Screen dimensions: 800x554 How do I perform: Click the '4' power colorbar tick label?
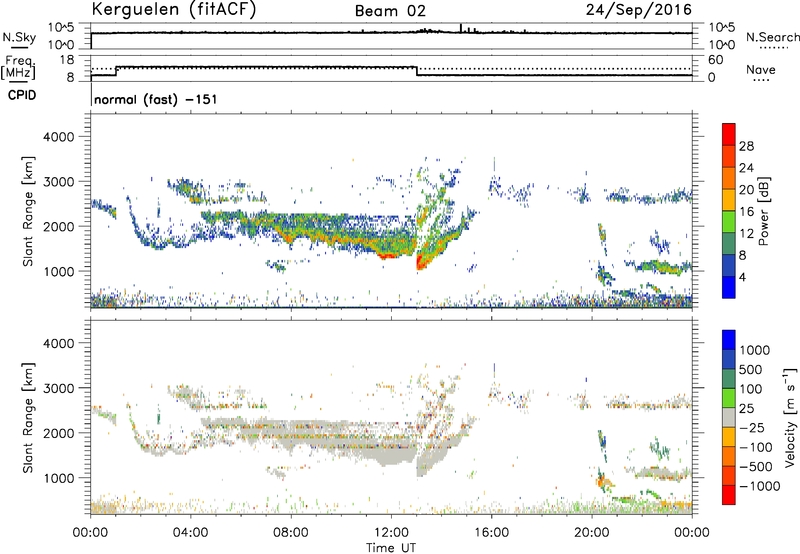(x=742, y=277)
